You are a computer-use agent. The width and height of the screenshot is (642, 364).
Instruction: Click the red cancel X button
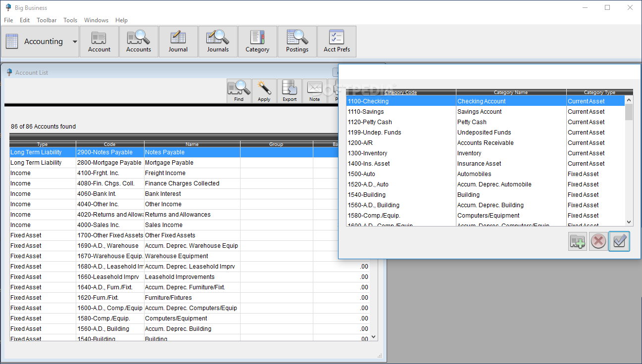click(598, 241)
